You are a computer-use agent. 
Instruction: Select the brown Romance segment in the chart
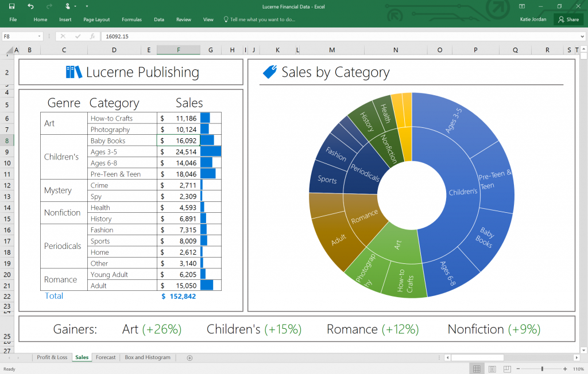coord(364,216)
